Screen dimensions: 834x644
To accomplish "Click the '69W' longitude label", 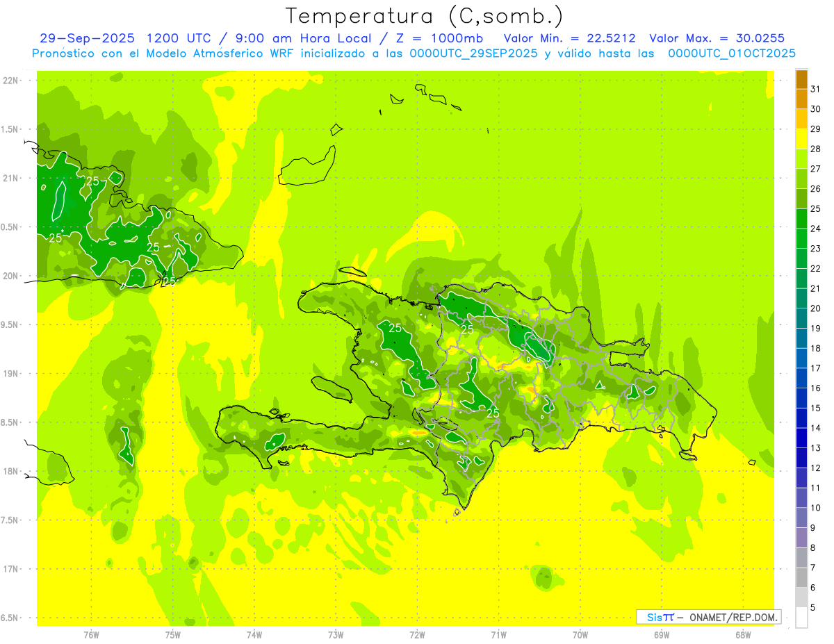I will pyautogui.click(x=662, y=635).
